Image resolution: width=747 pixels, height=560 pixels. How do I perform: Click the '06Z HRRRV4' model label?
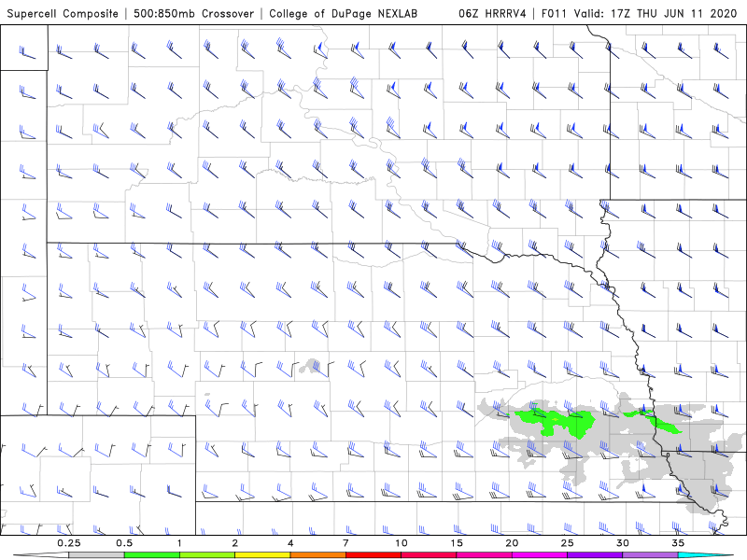pos(492,13)
